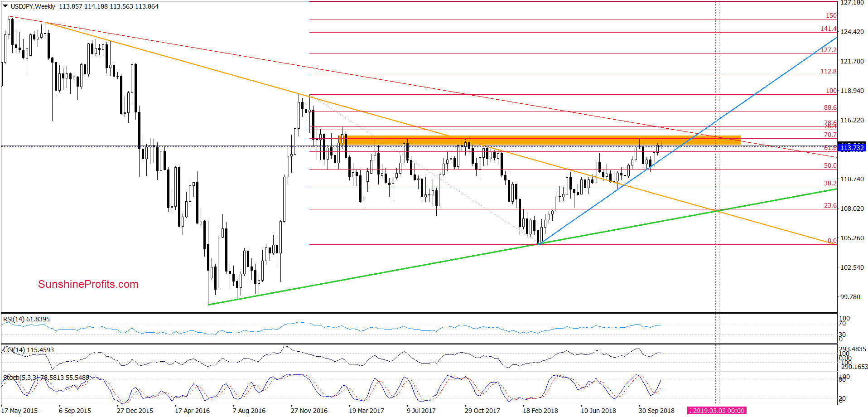This screenshot has height=417, width=868.
Task: Click the Fibonacci 0.0 level label
Action: pyautogui.click(x=832, y=241)
